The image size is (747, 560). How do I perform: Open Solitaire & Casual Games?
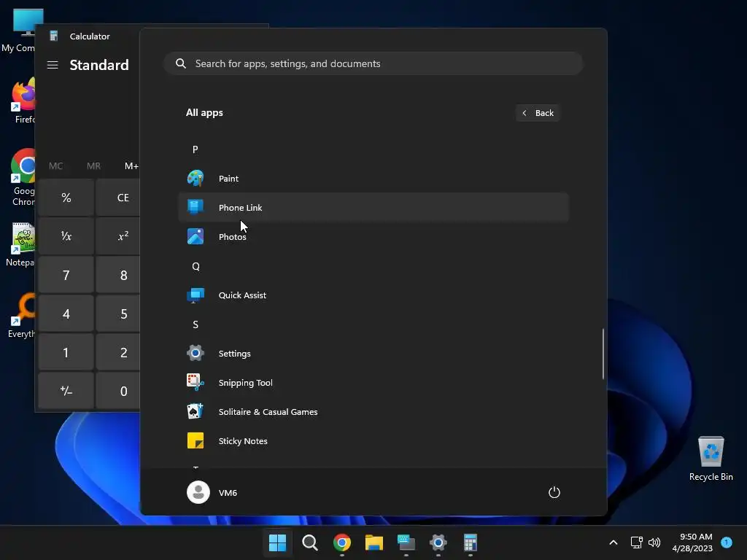tap(373, 412)
